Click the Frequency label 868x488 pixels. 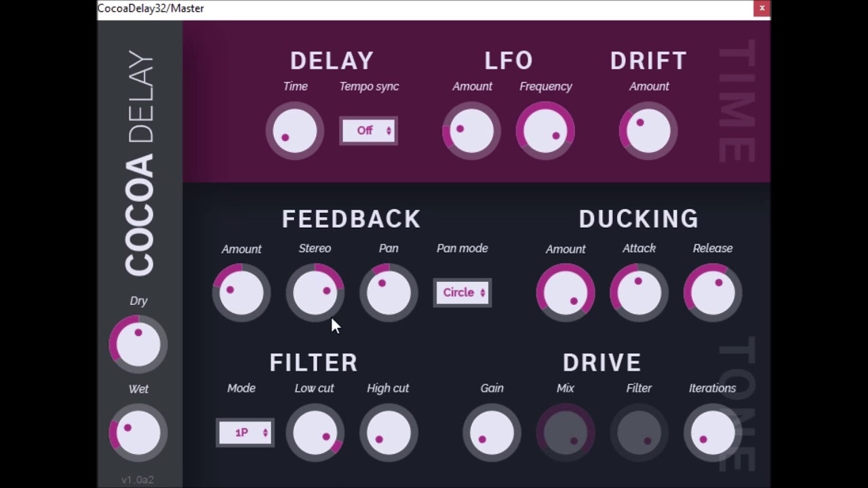point(546,87)
